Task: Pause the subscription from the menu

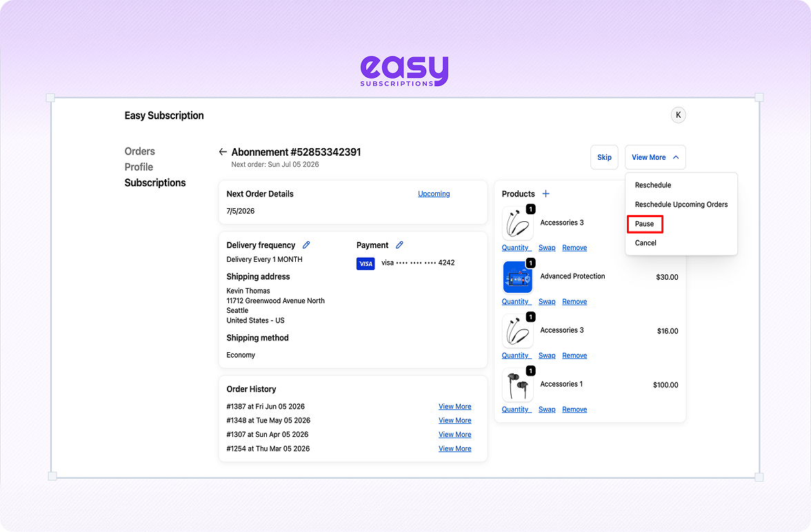Action: [x=644, y=224]
